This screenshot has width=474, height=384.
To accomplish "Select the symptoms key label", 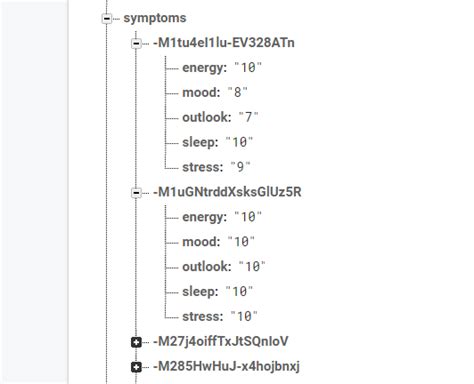I will coord(155,18).
